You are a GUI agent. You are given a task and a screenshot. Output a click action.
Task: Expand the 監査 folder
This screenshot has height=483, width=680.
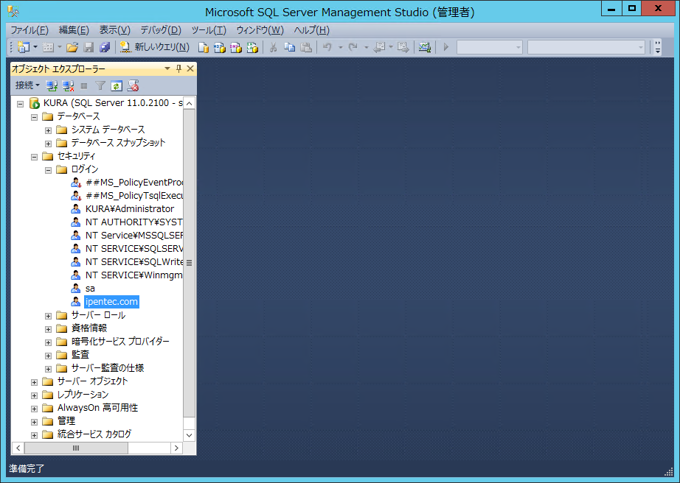tap(48, 356)
